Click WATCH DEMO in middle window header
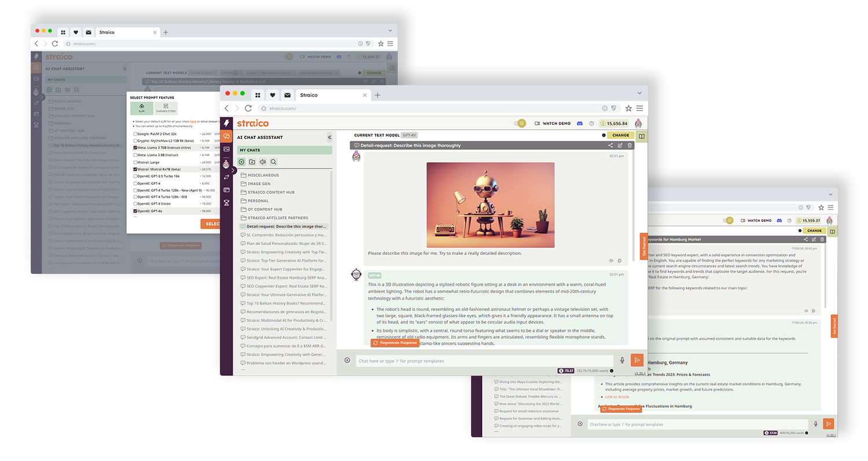868x461 pixels. [x=552, y=123]
